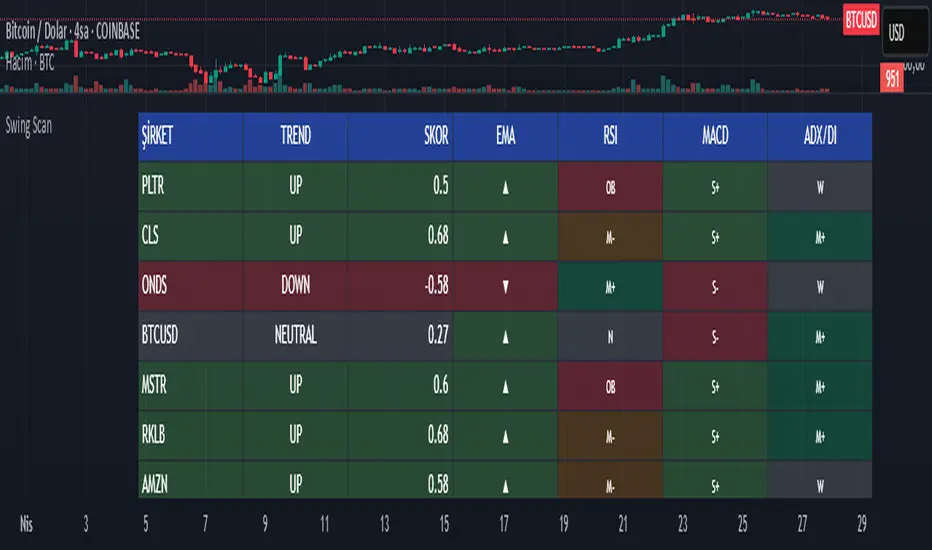Click the up arrow in AMZN's EMA cell

coord(505,486)
